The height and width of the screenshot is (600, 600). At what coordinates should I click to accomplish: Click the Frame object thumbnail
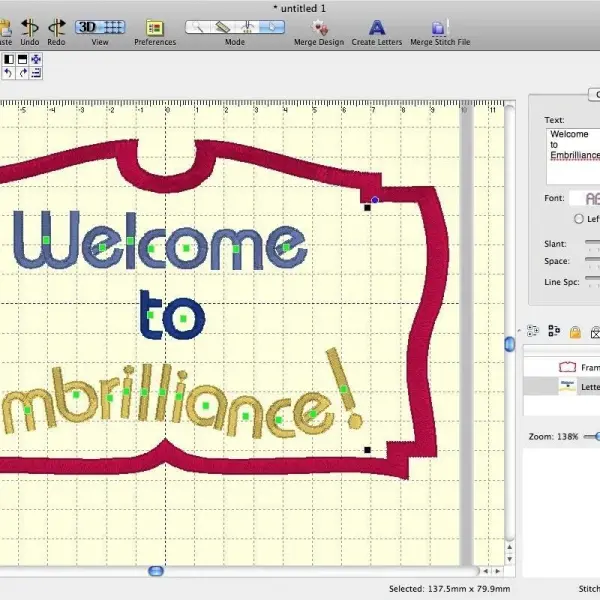click(x=567, y=367)
